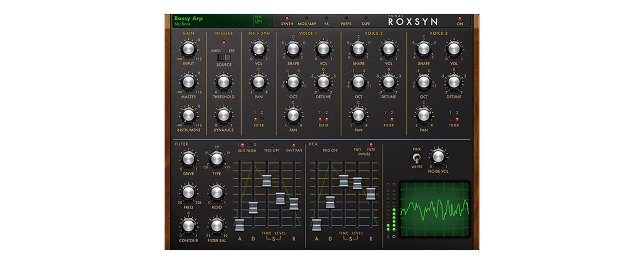This screenshot has width=644, height=264.
Task: Click the INS > SYN PAN knob
Action: 259,82
